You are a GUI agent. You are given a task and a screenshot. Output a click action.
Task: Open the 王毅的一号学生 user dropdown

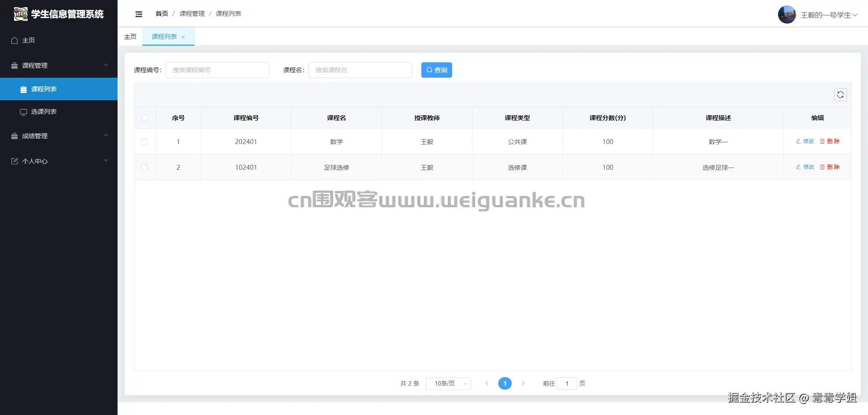[x=829, y=15]
